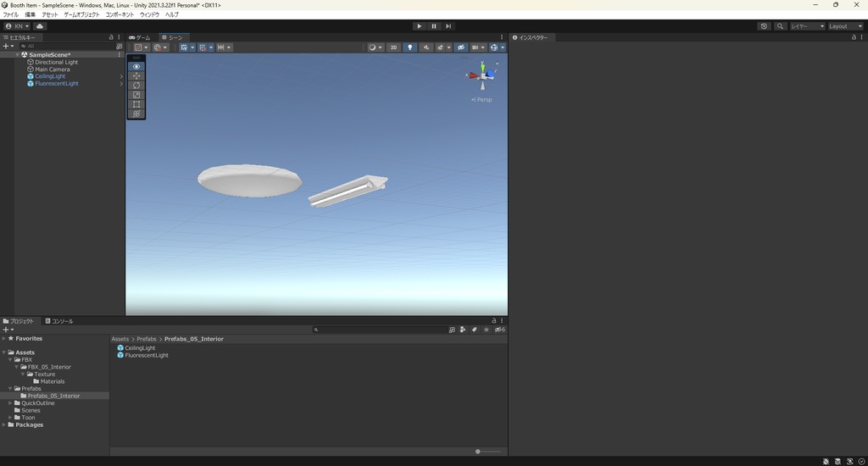Image resolution: width=868 pixels, height=466 pixels.
Task: Open the Scene view kebab menu
Action: pos(502,37)
